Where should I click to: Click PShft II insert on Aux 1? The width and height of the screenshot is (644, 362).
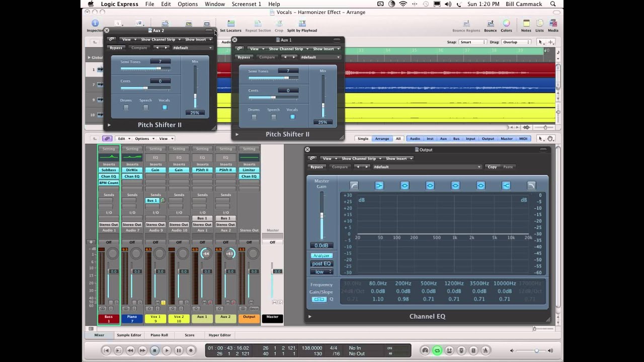202,170
